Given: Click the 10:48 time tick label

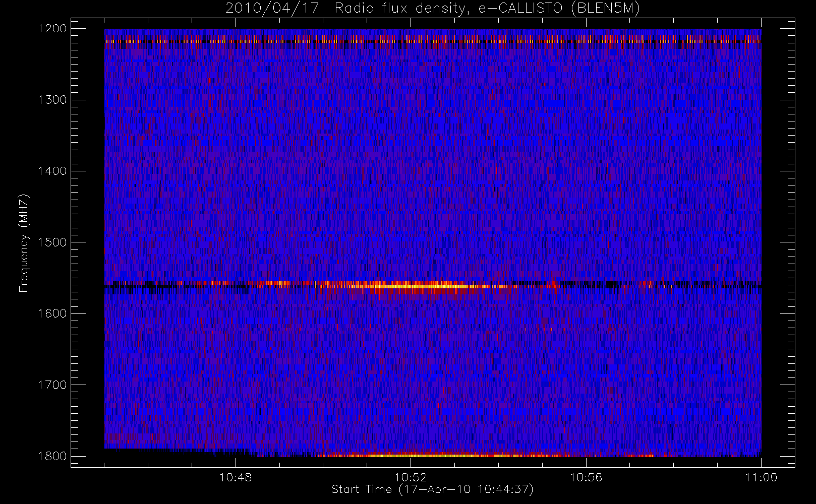Looking at the screenshot, I should point(236,477).
